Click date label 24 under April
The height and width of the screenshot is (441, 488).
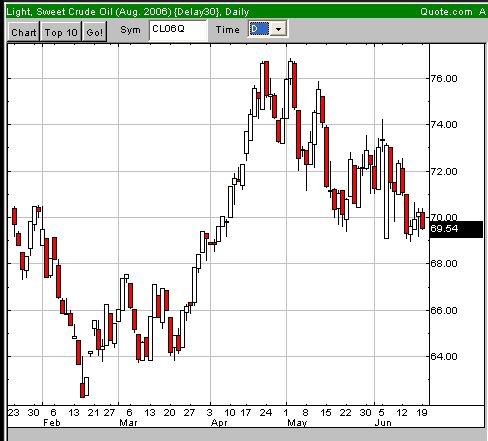pyautogui.click(x=266, y=413)
